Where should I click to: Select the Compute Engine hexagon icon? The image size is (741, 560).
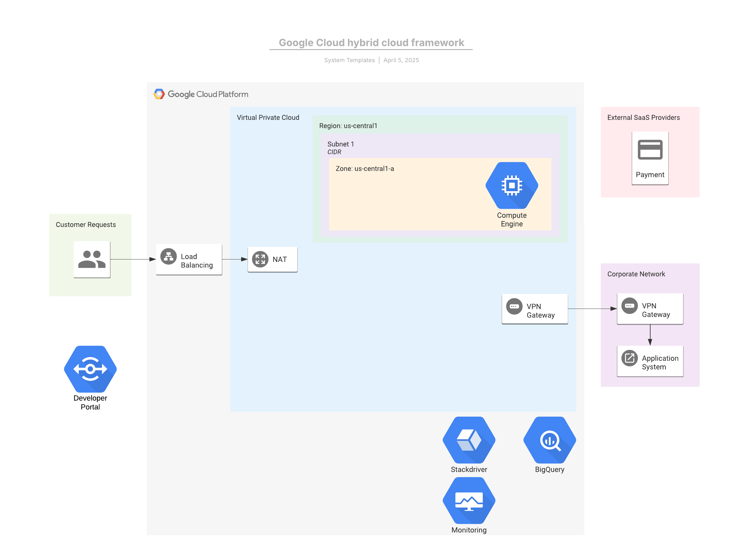click(512, 185)
